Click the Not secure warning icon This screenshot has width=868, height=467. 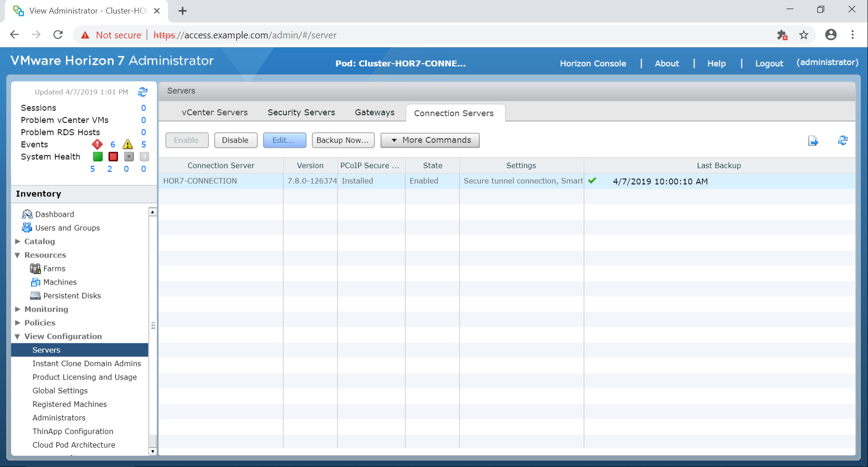pos(85,35)
